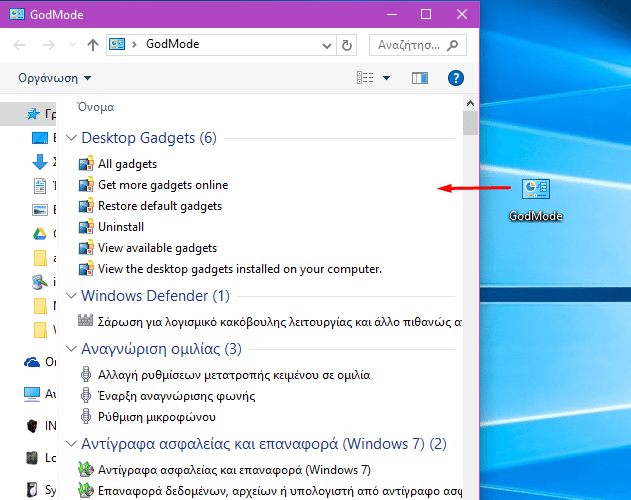Click the Documents icon in sidebar
631x500 pixels.
tap(39, 186)
